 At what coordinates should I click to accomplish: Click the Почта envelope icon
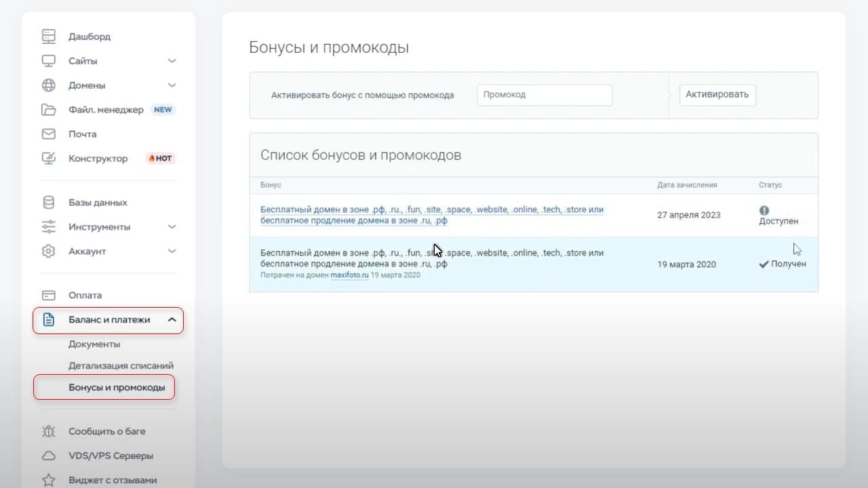click(x=48, y=134)
